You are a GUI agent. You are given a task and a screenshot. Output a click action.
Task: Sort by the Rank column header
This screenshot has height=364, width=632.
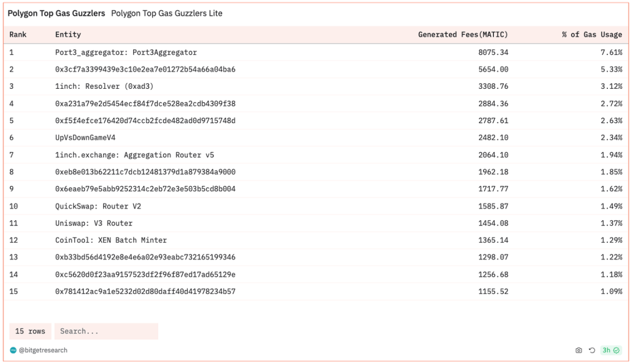pos(18,35)
